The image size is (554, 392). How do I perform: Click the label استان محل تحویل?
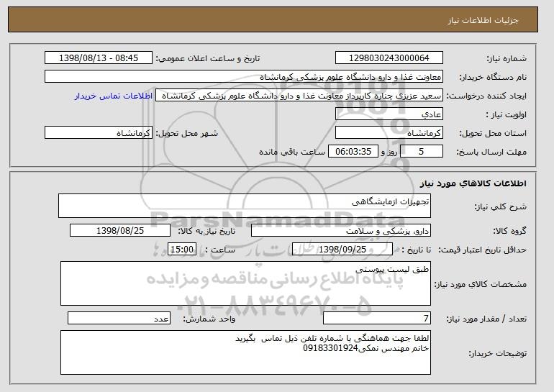click(x=493, y=134)
